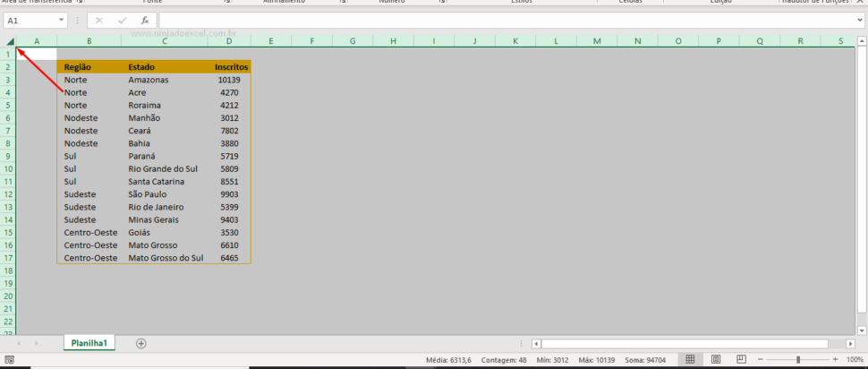Select the cell with value 6465
This screenshot has width=868, height=369.
tap(230, 258)
